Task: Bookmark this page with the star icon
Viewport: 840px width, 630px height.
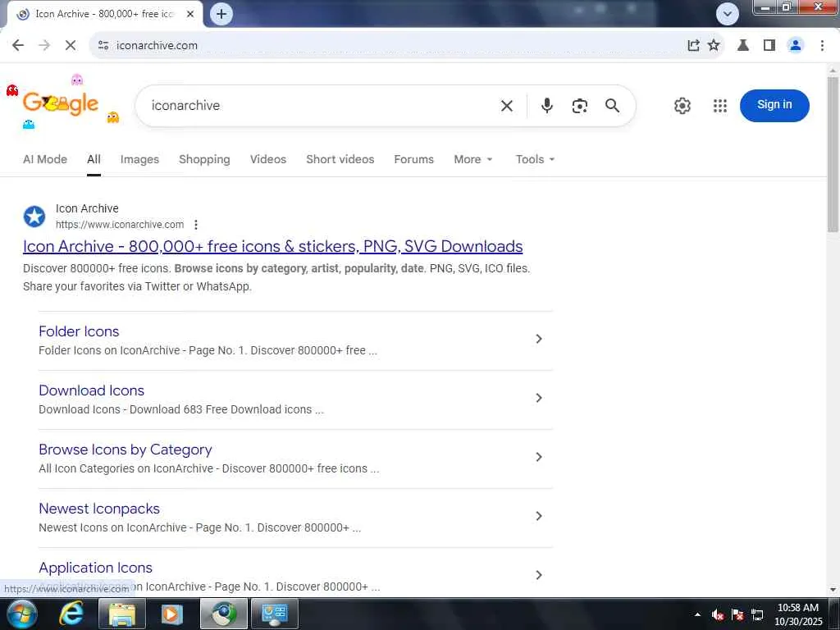Action: click(714, 46)
